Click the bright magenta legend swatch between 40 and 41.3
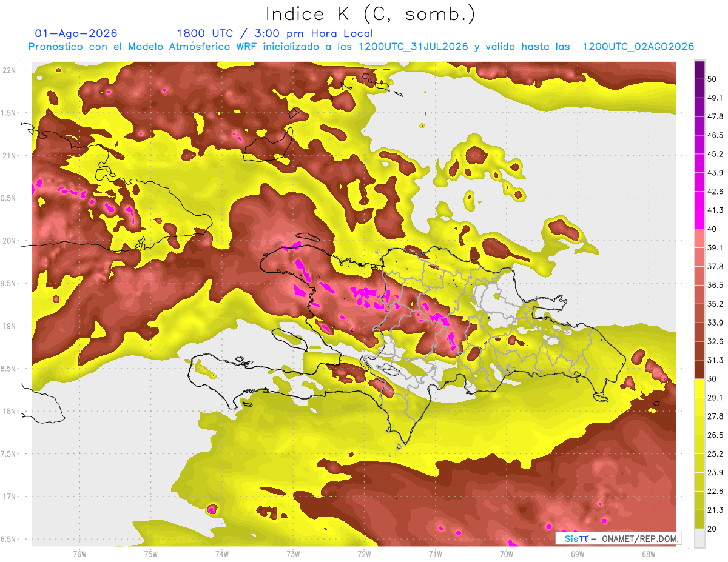 [x=699, y=219]
